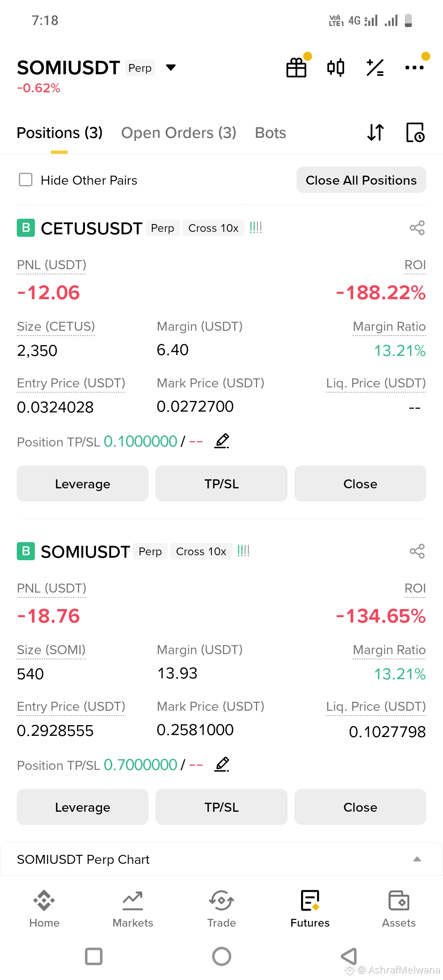Switch to the Open Orders (3) tab
Viewport: 443px width, 980px height.
pyautogui.click(x=178, y=133)
